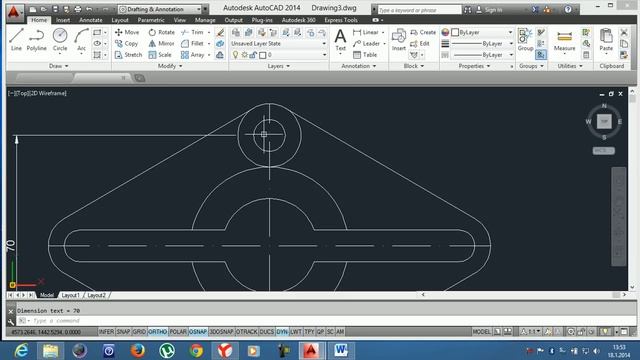
Task: Toggle POLAR tracking in status bar
Action: tap(178, 332)
